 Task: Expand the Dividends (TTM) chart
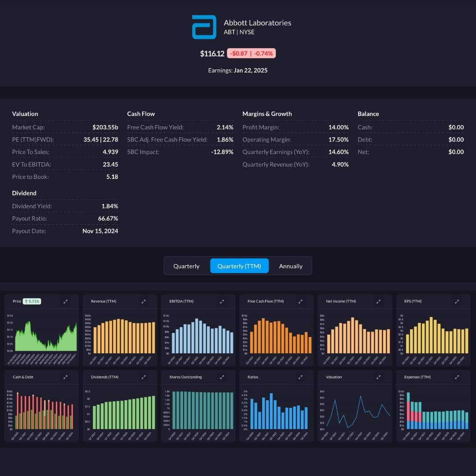pyautogui.click(x=144, y=377)
